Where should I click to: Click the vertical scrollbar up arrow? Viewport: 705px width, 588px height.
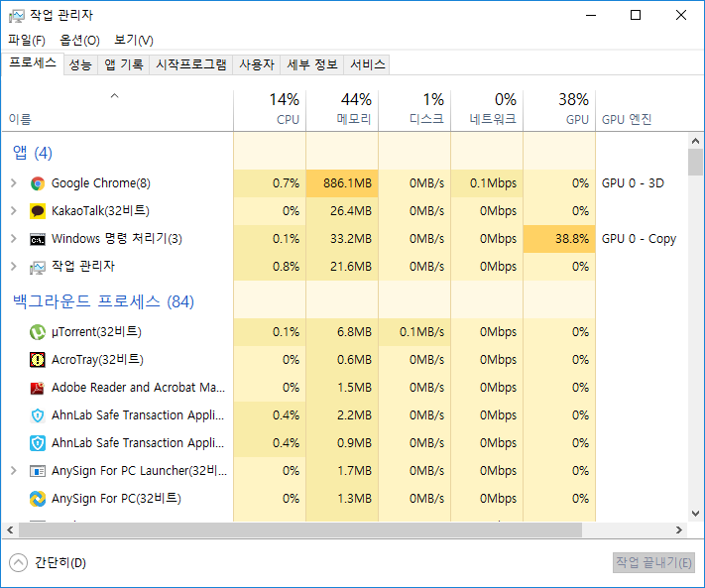tap(695, 141)
